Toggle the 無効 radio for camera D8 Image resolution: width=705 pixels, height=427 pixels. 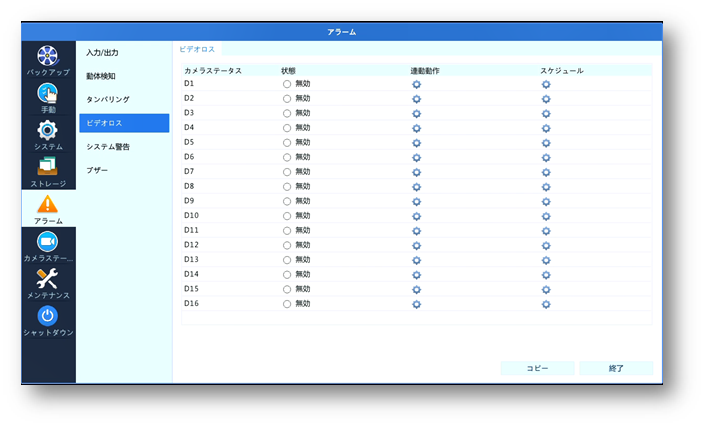[x=287, y=187]
